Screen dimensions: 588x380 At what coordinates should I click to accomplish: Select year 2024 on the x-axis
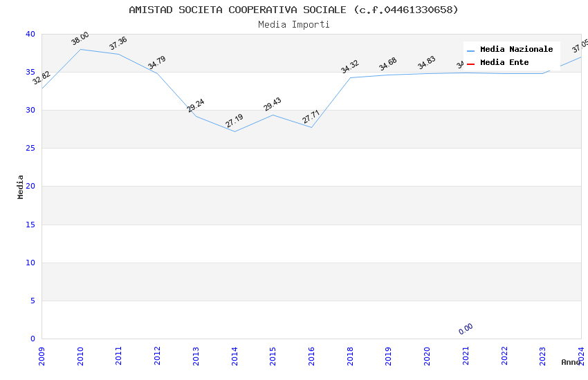pos(581,354)
